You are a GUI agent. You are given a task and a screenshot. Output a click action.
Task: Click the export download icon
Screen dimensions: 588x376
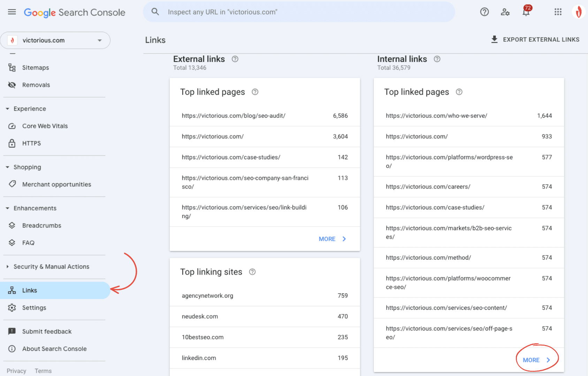(494, 39)
